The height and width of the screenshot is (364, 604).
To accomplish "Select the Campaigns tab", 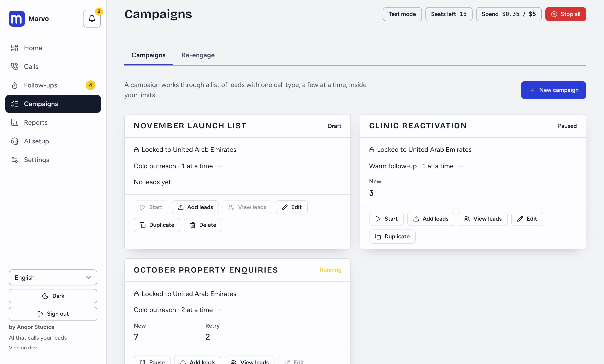I will tap(148, 55).
